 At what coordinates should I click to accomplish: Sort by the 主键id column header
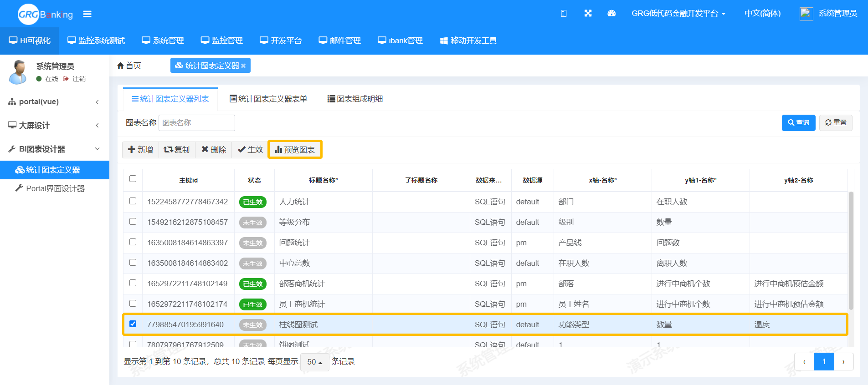(x=188, y=180)
